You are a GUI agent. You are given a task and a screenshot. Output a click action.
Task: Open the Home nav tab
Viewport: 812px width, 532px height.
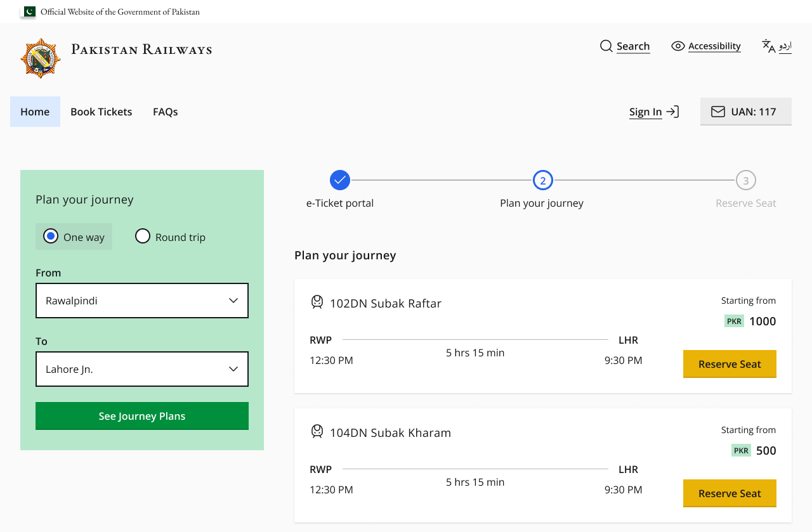click(x=35, y=112)
